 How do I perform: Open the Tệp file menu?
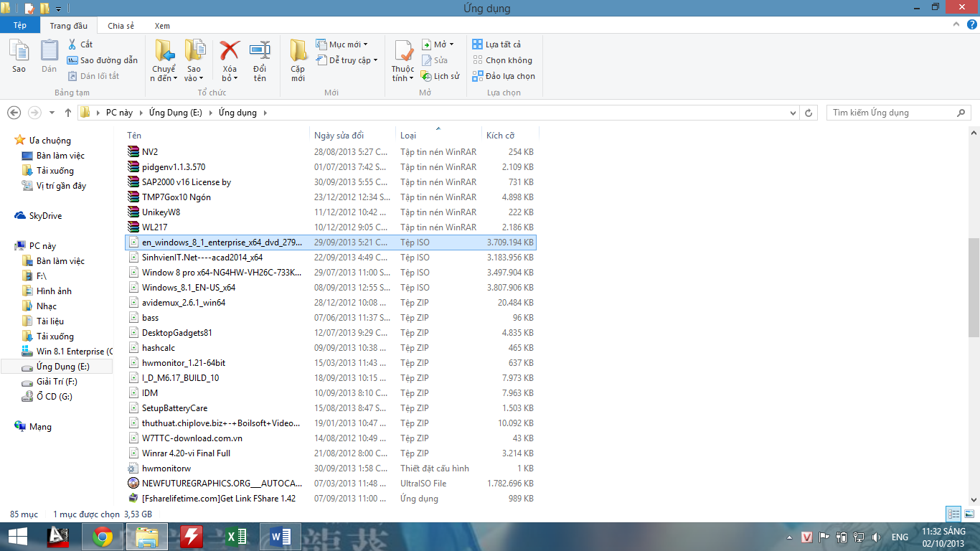coord(20,25)
